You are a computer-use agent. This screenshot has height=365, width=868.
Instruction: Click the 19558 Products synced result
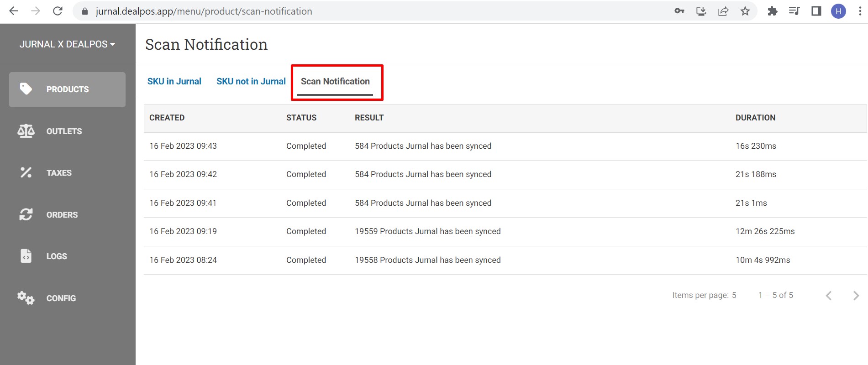428,260
